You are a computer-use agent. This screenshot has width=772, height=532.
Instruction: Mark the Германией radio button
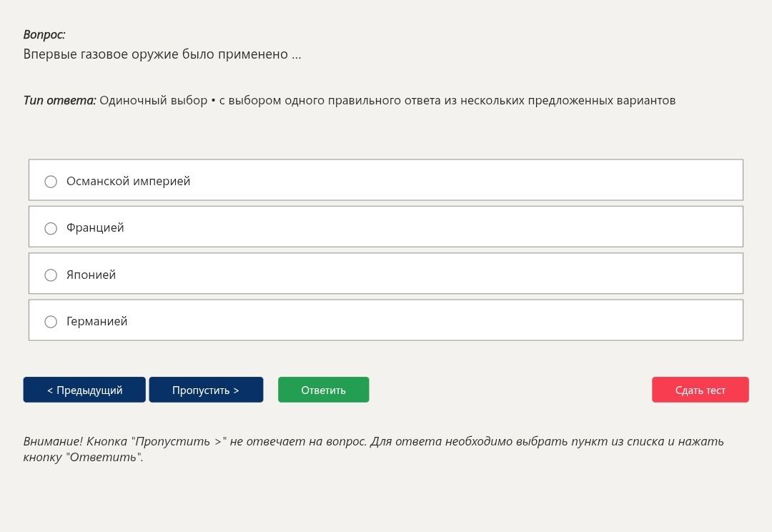[x=51, y=322]
